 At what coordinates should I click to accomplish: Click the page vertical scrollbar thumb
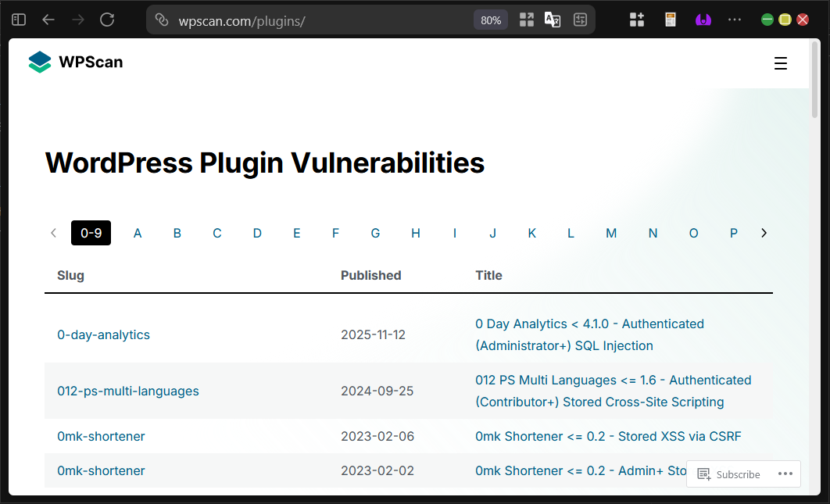click(x=815, y=80)
